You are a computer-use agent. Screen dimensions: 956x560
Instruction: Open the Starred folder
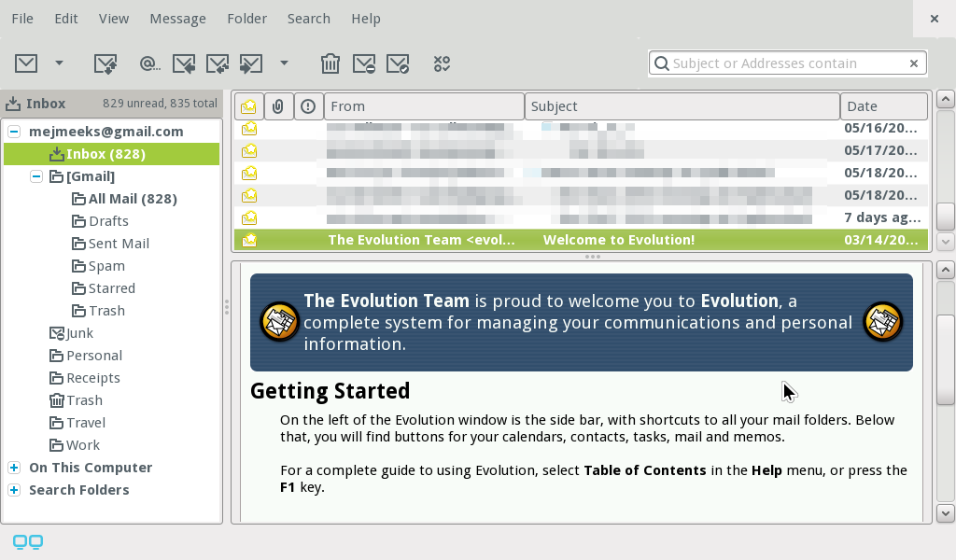click(103, 288)
